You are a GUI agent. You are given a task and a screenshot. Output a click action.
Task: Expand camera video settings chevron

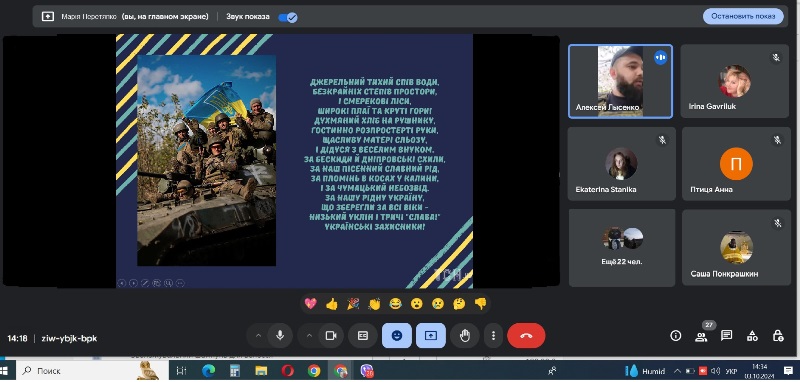coord(309,336)
